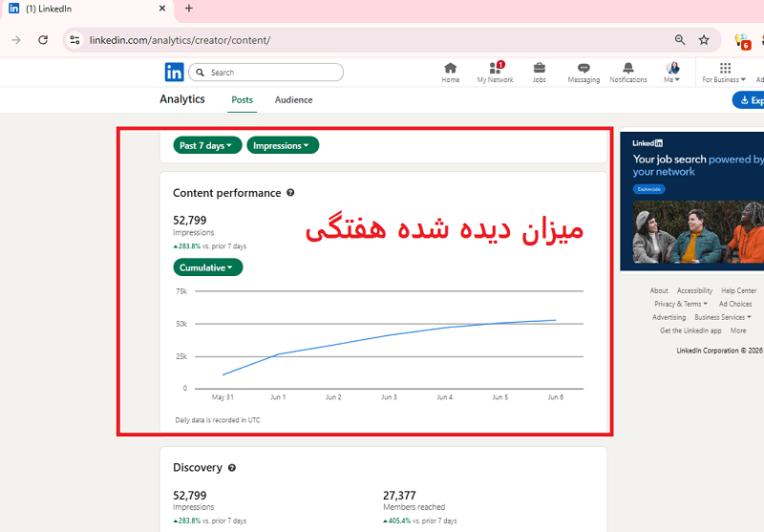
Task: Open Get the LinkedIn app link
Action: pyautogui.click(x=690, y=330)
